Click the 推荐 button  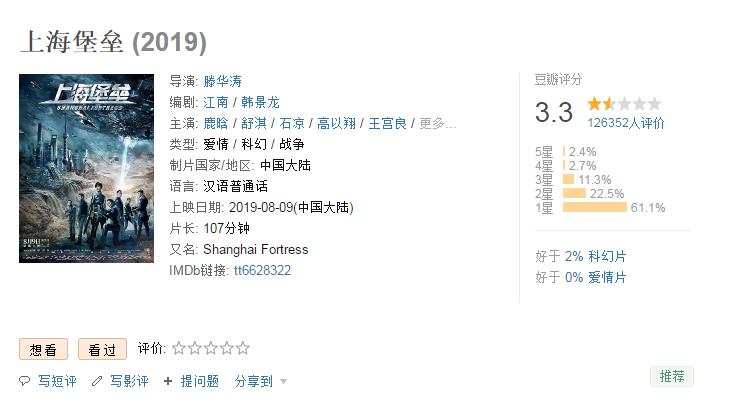click(x=672, y=376)
